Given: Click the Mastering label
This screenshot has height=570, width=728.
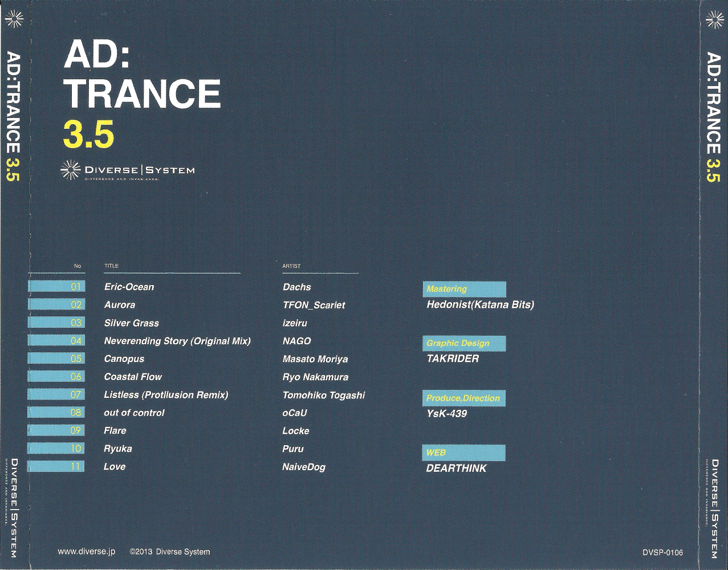Looking at the screenshot, I should [x=464, y=289].
